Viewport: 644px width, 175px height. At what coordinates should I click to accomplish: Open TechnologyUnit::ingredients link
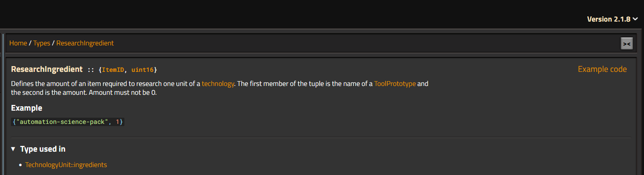click(x=66, y=165)
